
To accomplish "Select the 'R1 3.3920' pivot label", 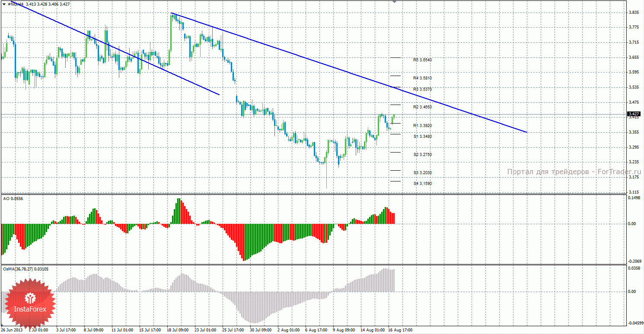I will (x=422, y=125).
